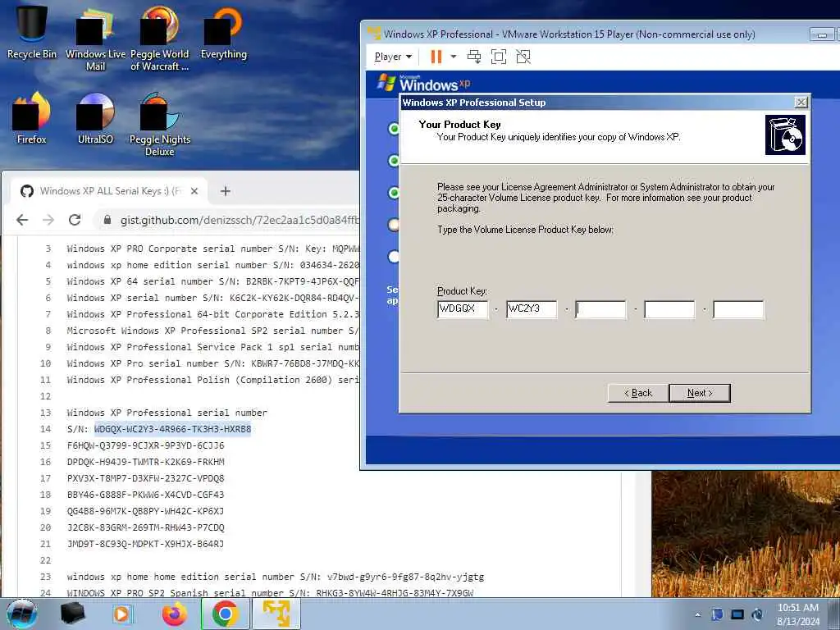Viewport: 840px width, 630px height.
Task: Click serial key BBY46-G888F-PKWW6-X4CVD-CGF43
Action: pos(146,495)
